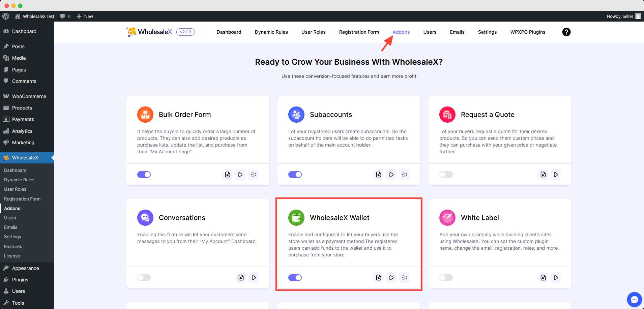Enable the Request a Quote addon toggle

pos(446,175)
